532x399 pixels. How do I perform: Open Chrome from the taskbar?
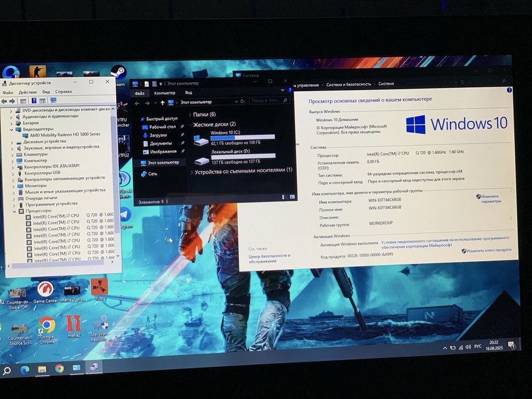59,368
